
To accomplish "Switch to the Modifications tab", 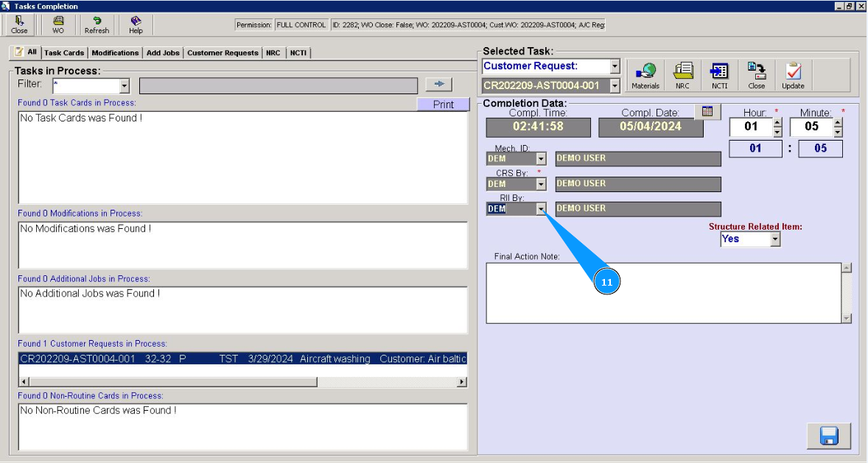I will point(115,52).
